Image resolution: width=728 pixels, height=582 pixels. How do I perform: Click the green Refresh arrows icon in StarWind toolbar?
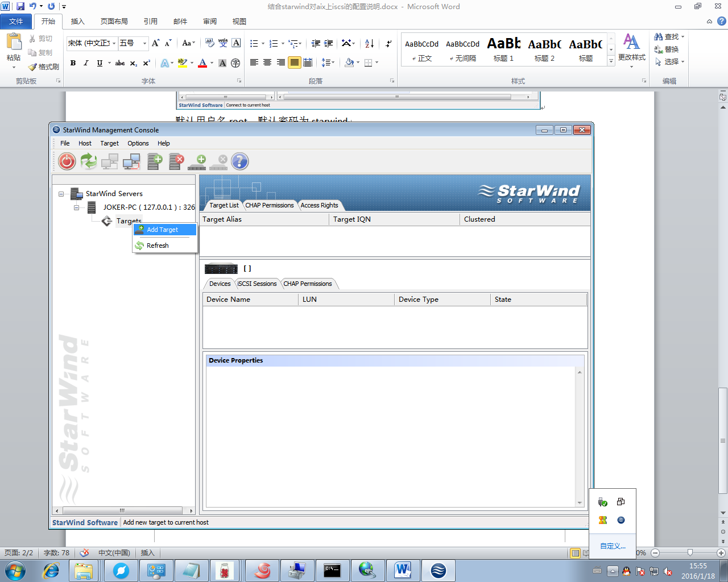tap(89, 161)
